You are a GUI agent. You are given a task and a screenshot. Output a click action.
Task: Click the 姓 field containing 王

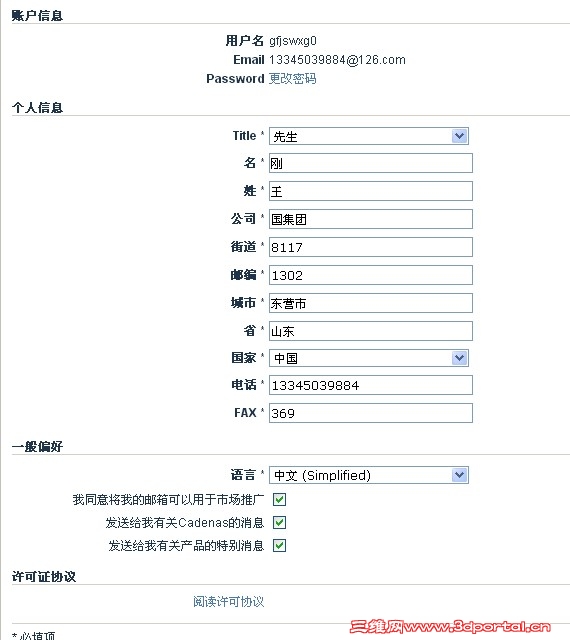click(x=371, y=191)
